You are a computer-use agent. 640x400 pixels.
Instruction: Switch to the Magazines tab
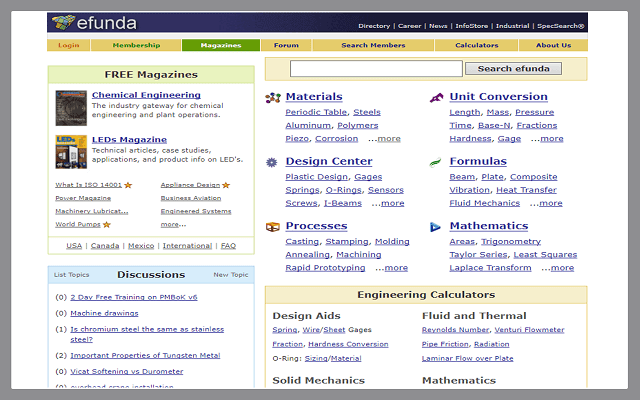(x=220, y=45)
